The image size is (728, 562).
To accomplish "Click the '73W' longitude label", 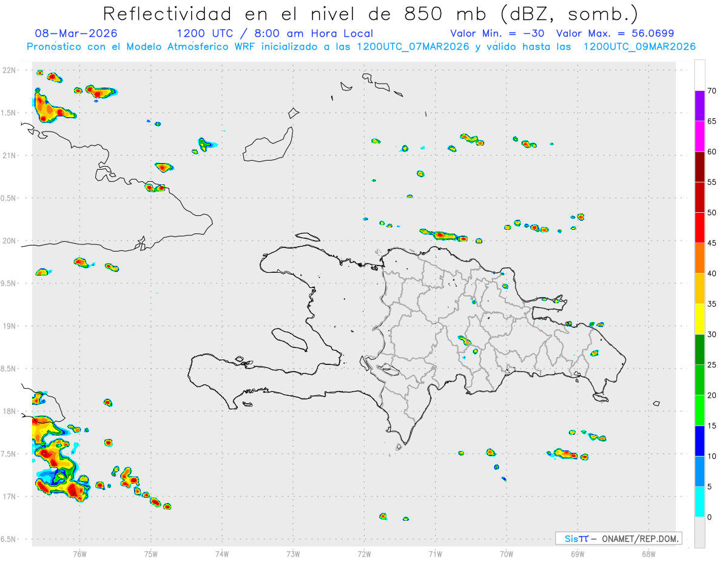I will [293, 554].
